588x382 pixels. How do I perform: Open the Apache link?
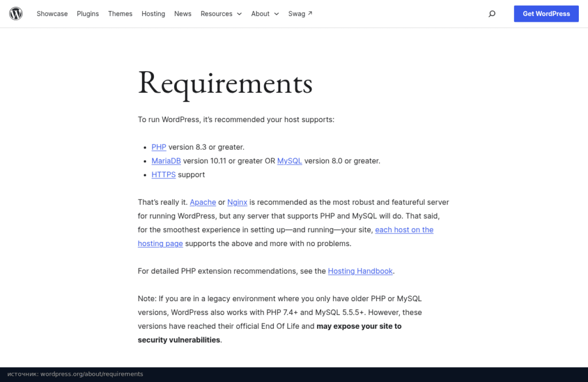pyautogui.click(x=203, y=202)
